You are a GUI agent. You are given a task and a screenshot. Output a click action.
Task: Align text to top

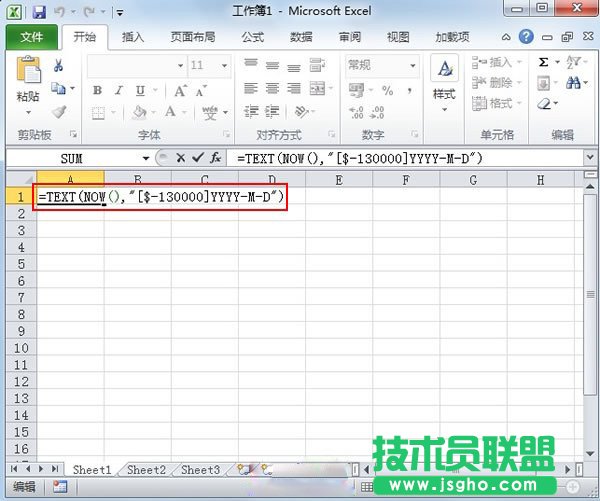(x=251, y=62)
